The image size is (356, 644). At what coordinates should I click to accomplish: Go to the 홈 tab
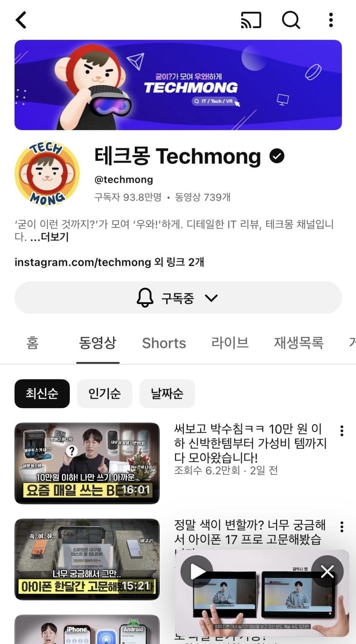(33, 343)
